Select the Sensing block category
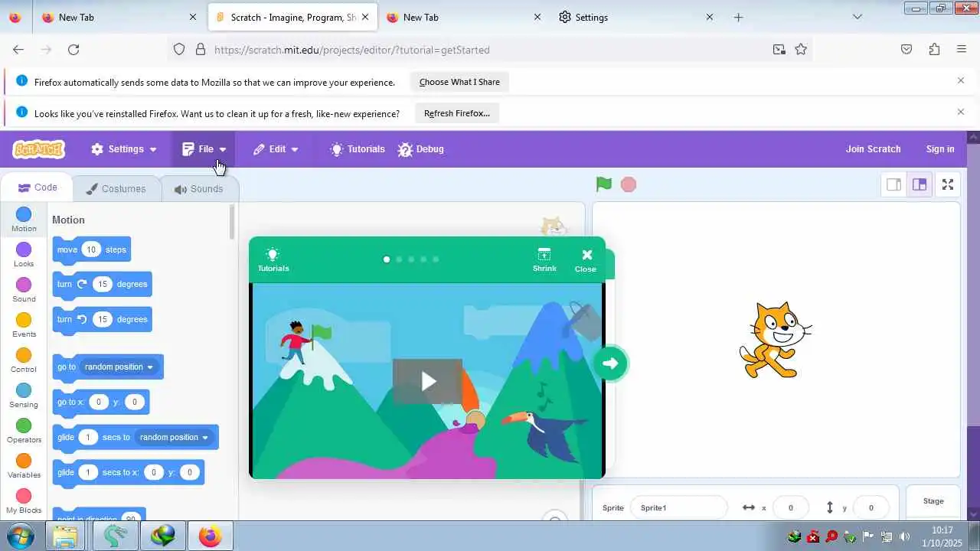The height and width of the screenshot is (551, 980). [x=24, y=396]
